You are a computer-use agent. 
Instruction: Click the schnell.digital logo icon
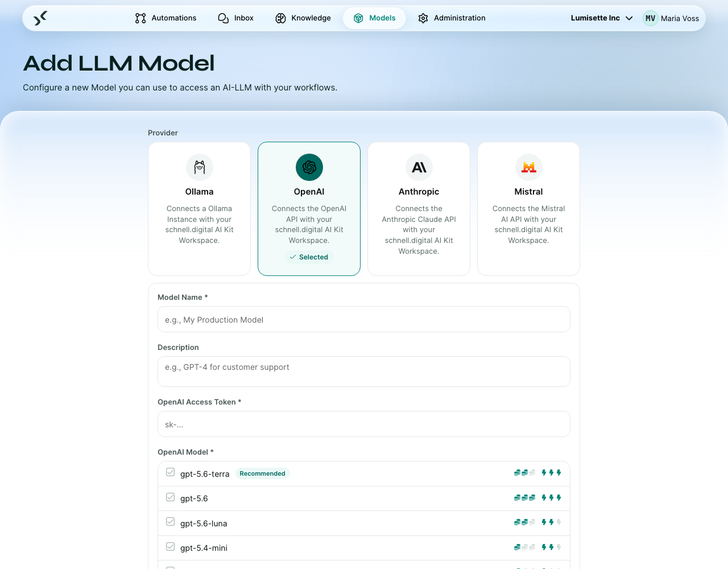click(x=40, y=18)
